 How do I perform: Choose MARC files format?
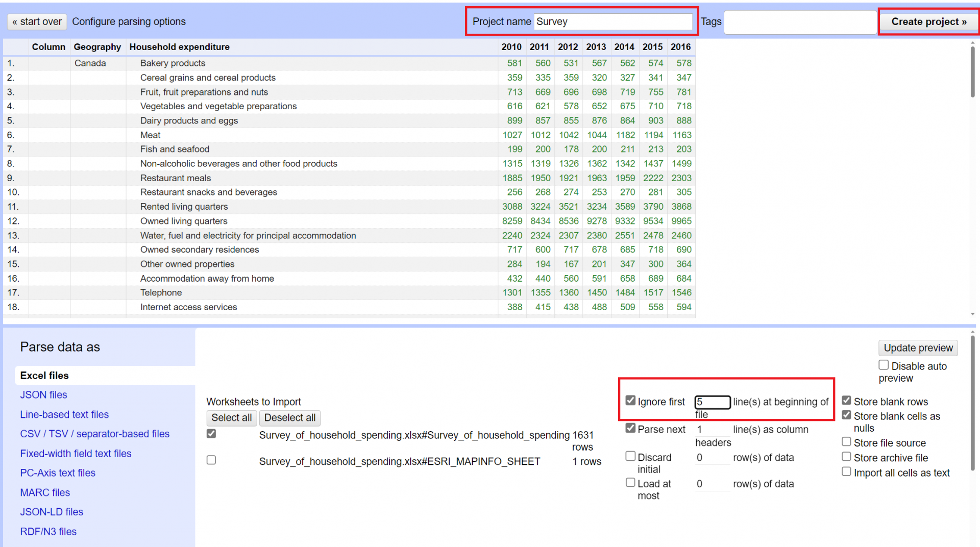tap(45, 492)
